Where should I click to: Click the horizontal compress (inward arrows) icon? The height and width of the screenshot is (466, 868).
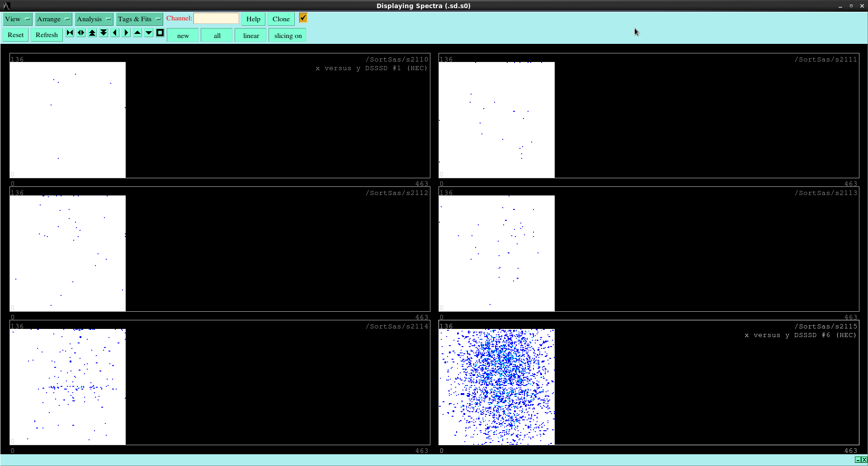tap(70, 33)
